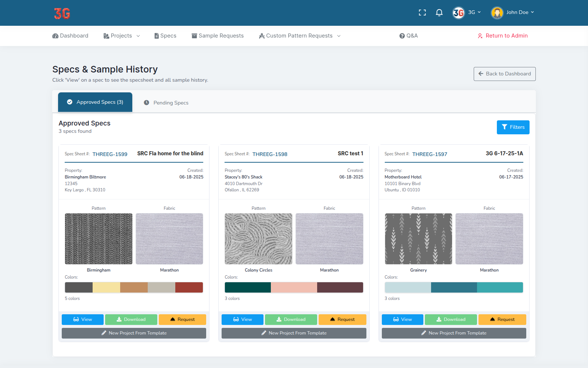Screen dimensions: 588x368
Task: Click the Projects building icon
Action: coord(106,36)
